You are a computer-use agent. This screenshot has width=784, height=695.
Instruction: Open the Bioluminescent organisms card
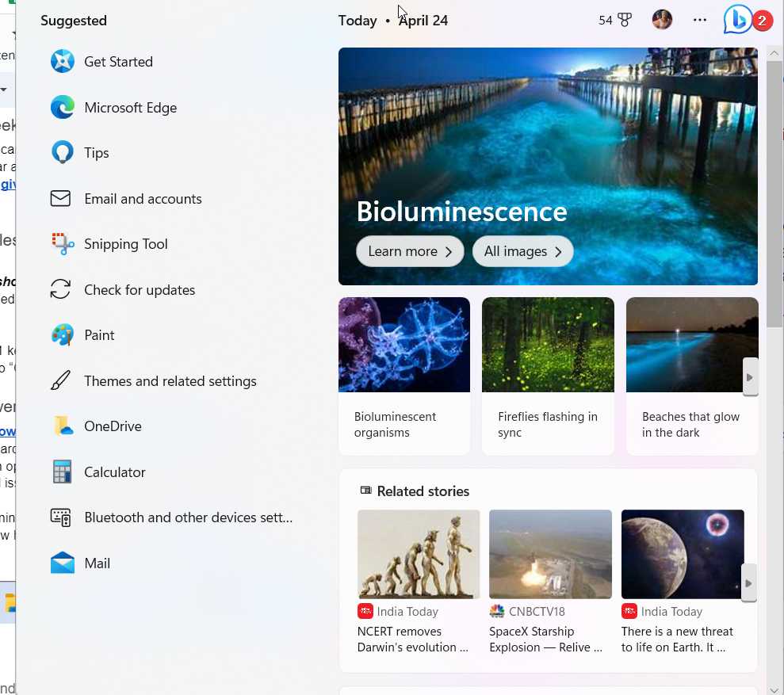pyautogui.click(x=404, y=376)
